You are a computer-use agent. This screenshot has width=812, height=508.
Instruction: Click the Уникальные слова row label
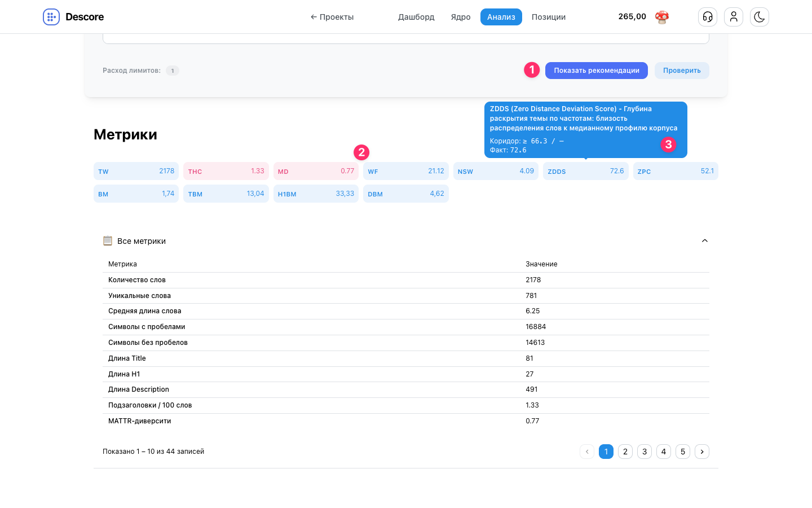tap(139, 296)
